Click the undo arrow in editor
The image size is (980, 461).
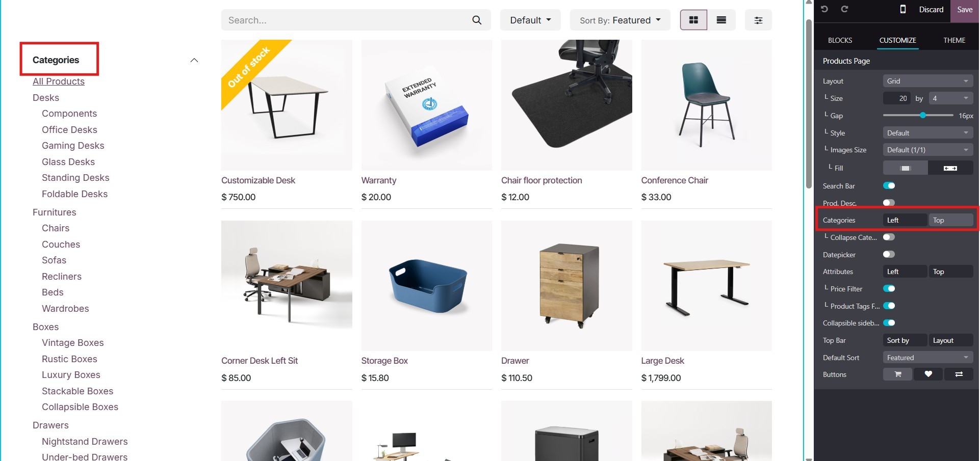click(x=824, y=9)
